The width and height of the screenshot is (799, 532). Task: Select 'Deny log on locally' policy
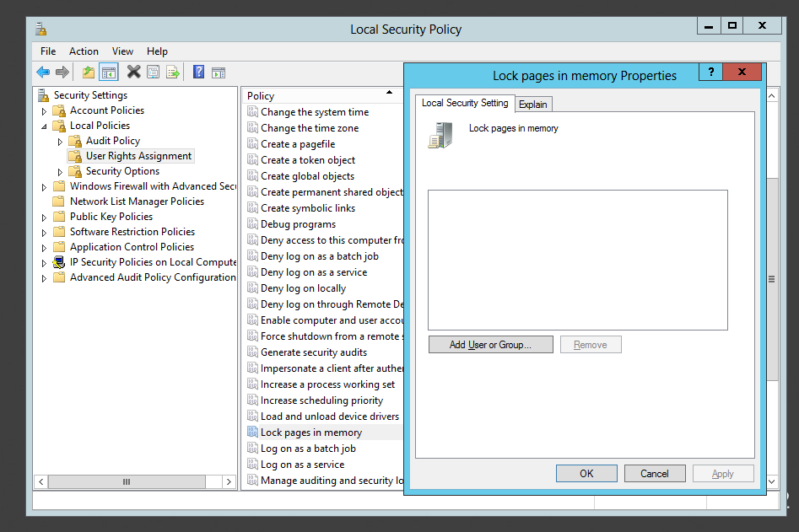coord(303,288)
